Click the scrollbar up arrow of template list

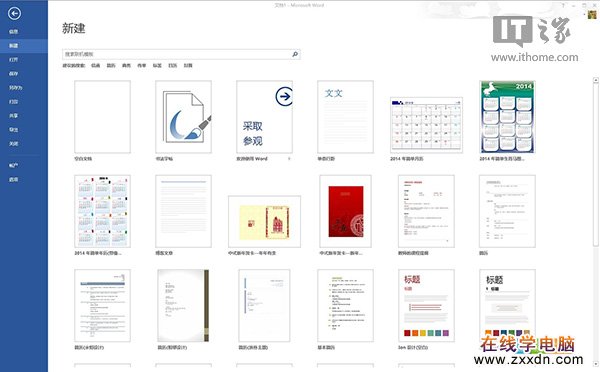595,80
